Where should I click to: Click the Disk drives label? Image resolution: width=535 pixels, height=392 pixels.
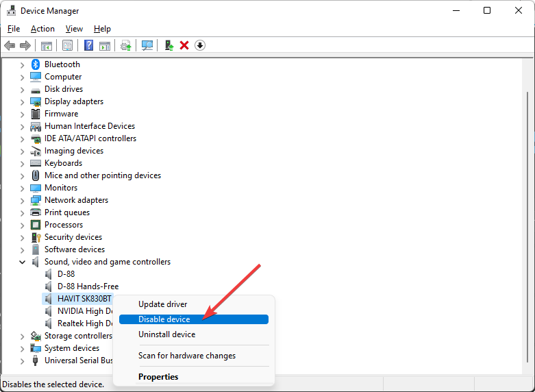tap(64, 89)
